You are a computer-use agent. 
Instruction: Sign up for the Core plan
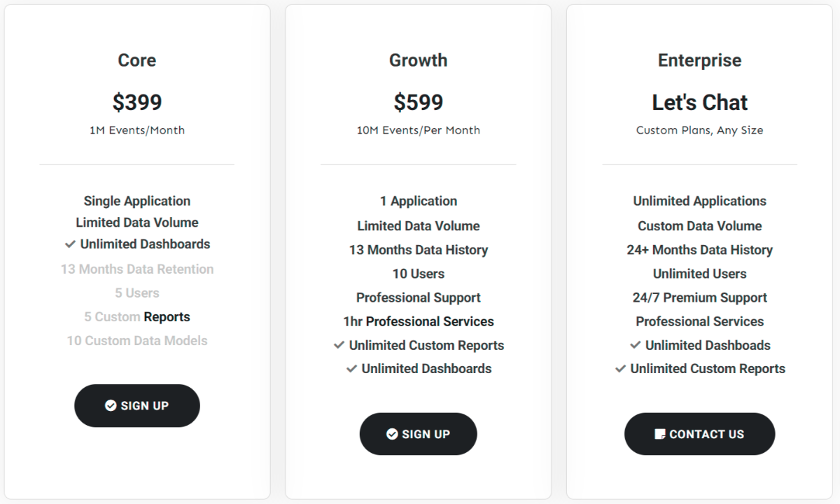click(x=137, y=405)
